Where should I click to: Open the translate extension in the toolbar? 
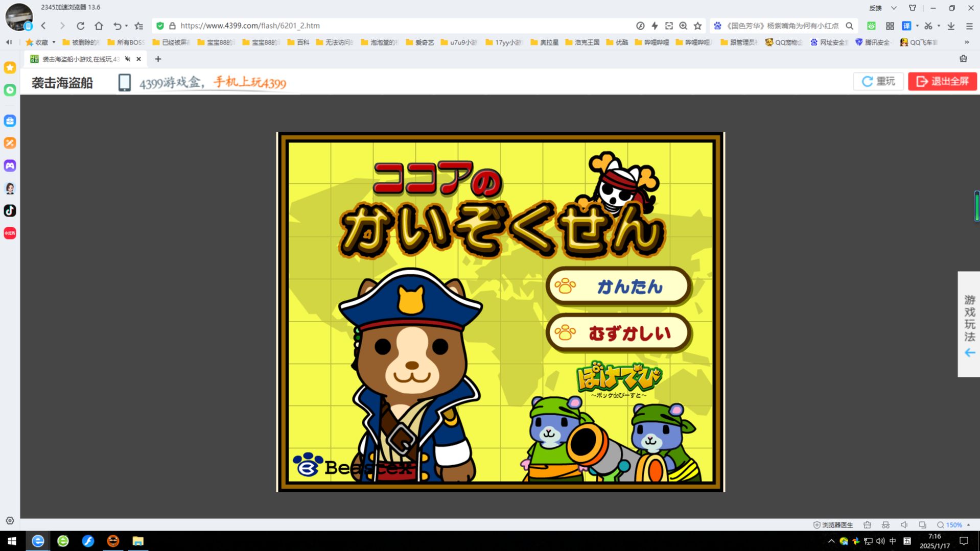pos(908,26)
